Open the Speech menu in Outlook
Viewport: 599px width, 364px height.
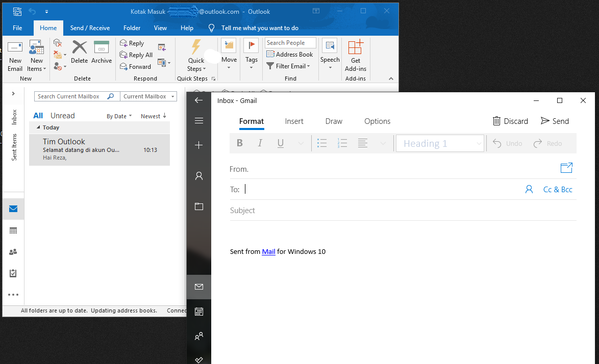[x=330, y=54]
